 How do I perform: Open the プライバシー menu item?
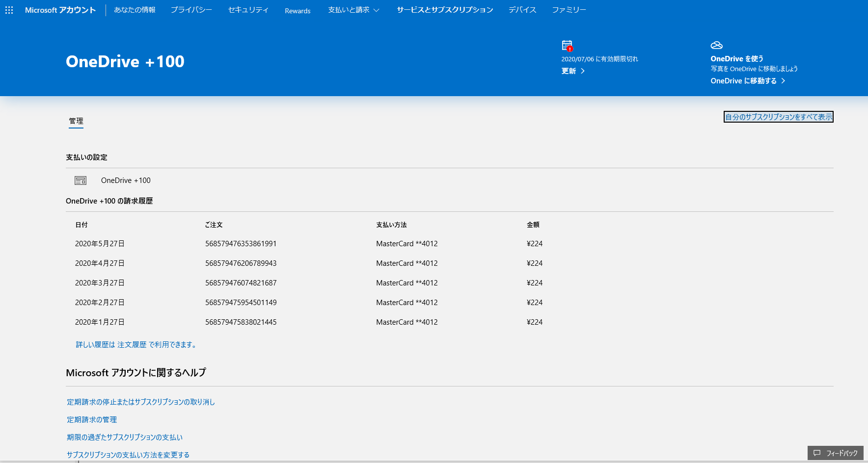tap(191, 10)
